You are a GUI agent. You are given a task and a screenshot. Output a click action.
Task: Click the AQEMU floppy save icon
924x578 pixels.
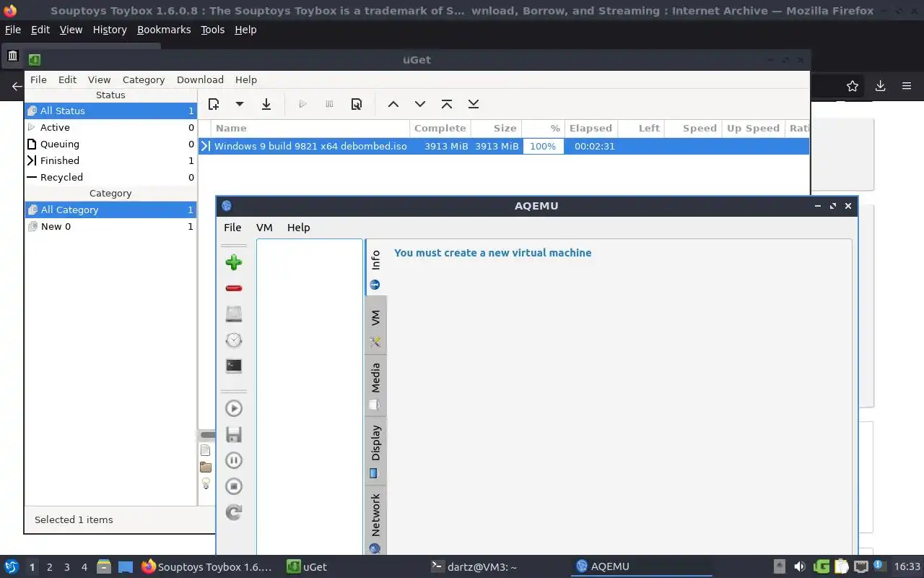pos(233,434)
